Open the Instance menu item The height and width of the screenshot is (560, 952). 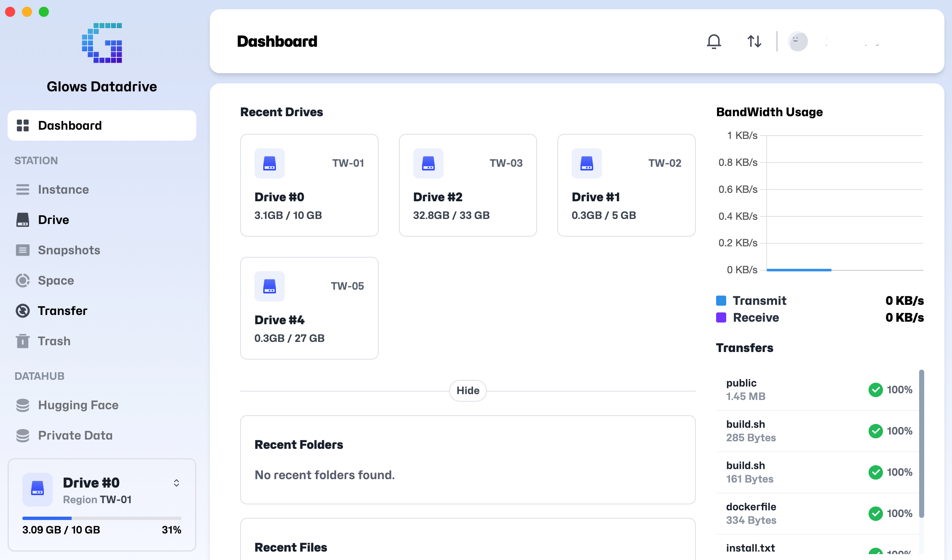63,189
